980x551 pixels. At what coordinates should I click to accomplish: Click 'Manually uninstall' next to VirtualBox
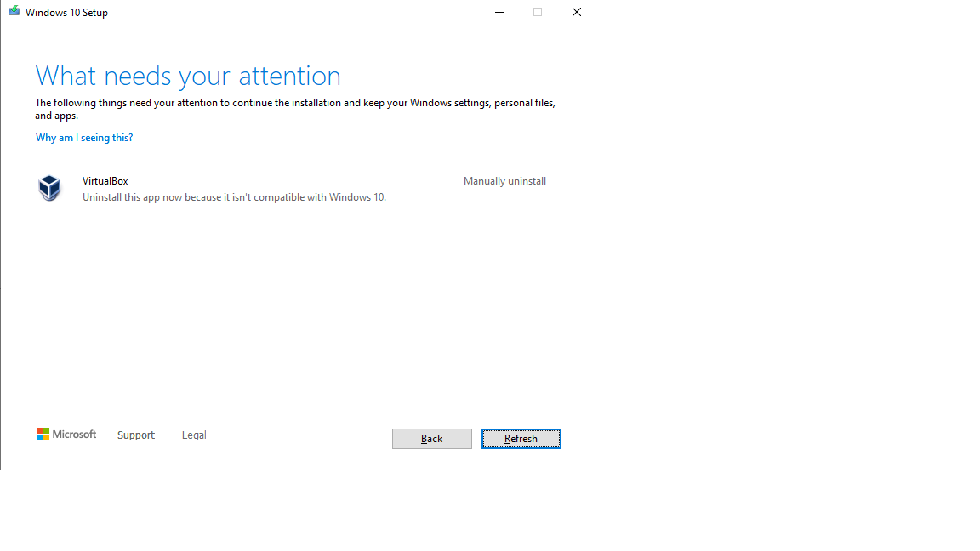pos(505,181)
